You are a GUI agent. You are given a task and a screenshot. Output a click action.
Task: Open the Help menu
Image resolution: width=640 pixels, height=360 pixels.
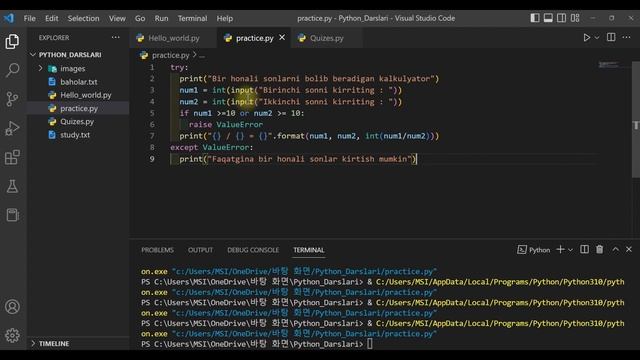point(224,18)
